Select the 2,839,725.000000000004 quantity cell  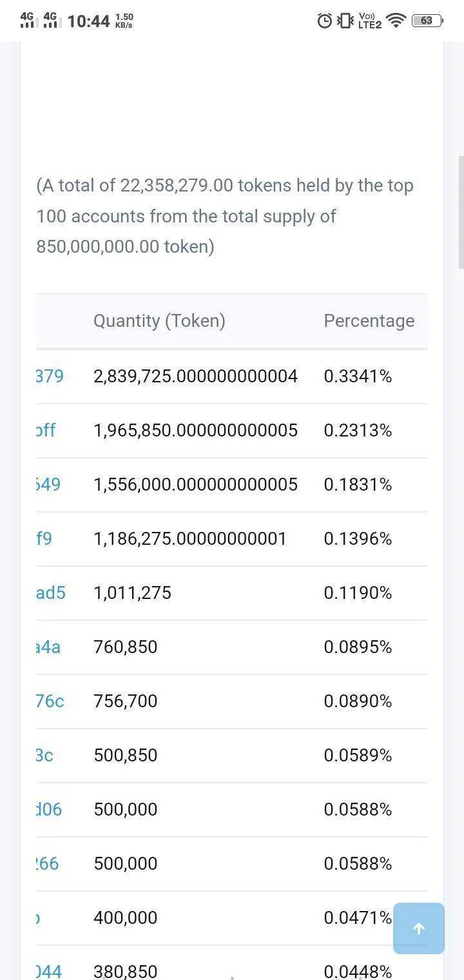click(196, 376)
